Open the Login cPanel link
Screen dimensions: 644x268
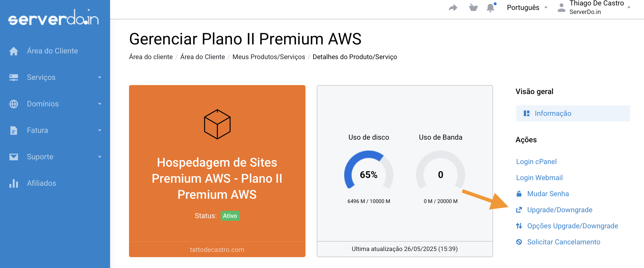[x=536, y=162]
